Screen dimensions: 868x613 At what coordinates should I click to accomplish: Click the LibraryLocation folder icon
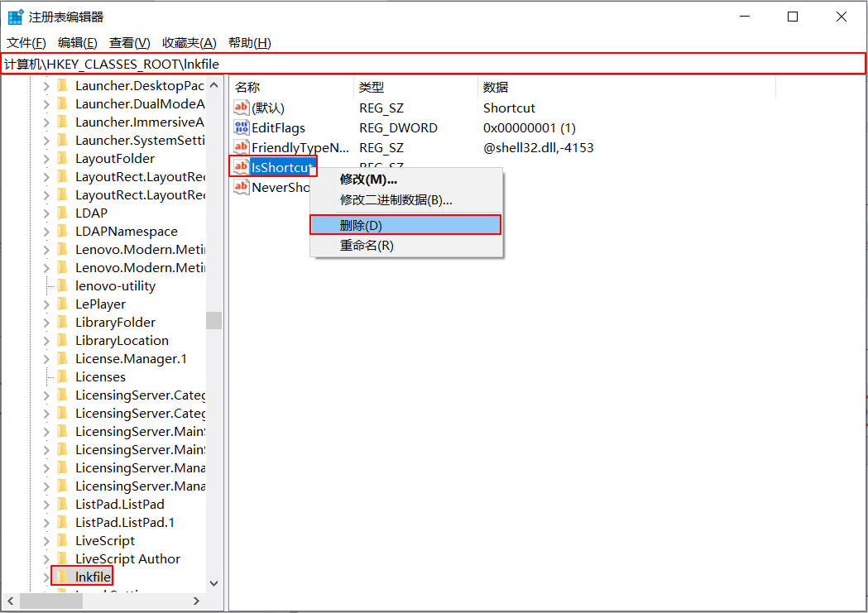[63, 340]
